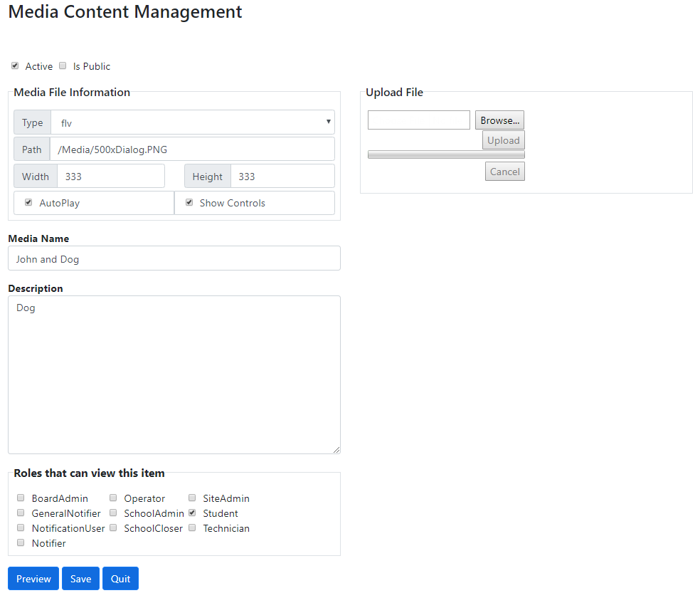This screenshot has width=700, height=593.
Task: Disable AutoPlay for the media
Action: coord(28,202)
